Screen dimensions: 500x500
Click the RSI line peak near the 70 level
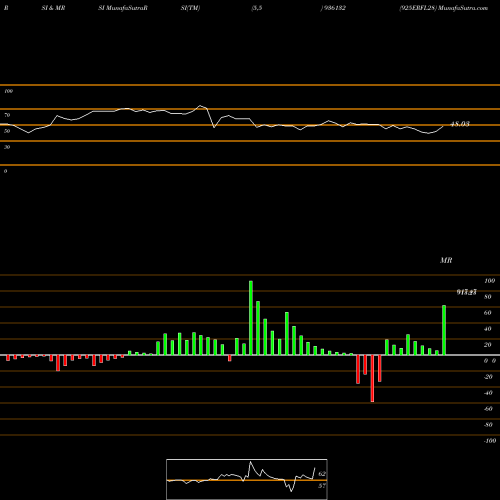point(201,106)
